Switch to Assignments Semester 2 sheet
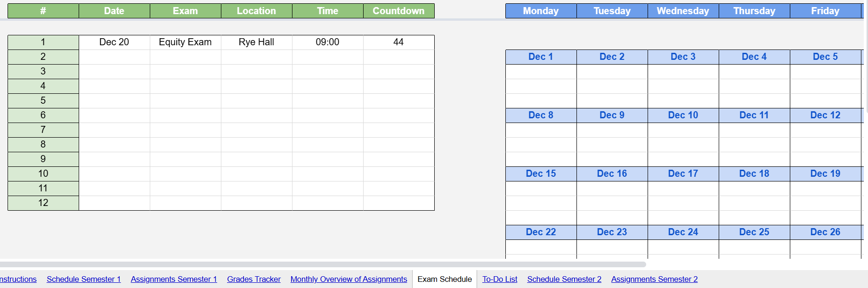This screenshot has width=868, height=288. pos(654,279)
